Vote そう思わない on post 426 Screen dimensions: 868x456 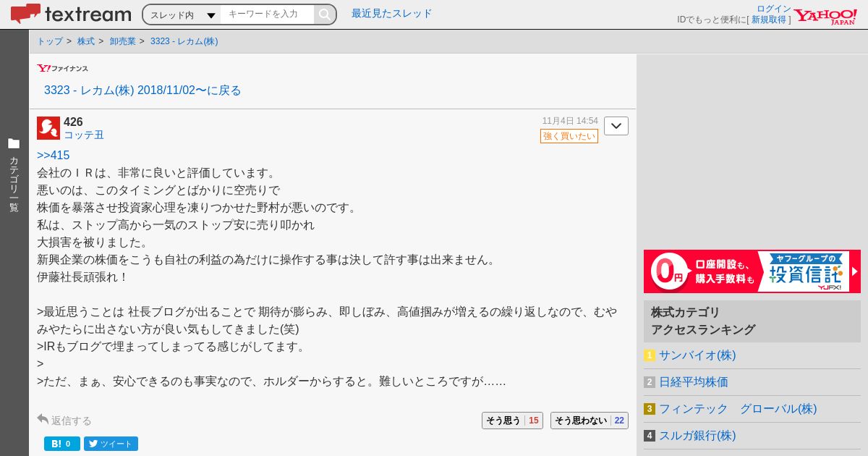point(590,421)
